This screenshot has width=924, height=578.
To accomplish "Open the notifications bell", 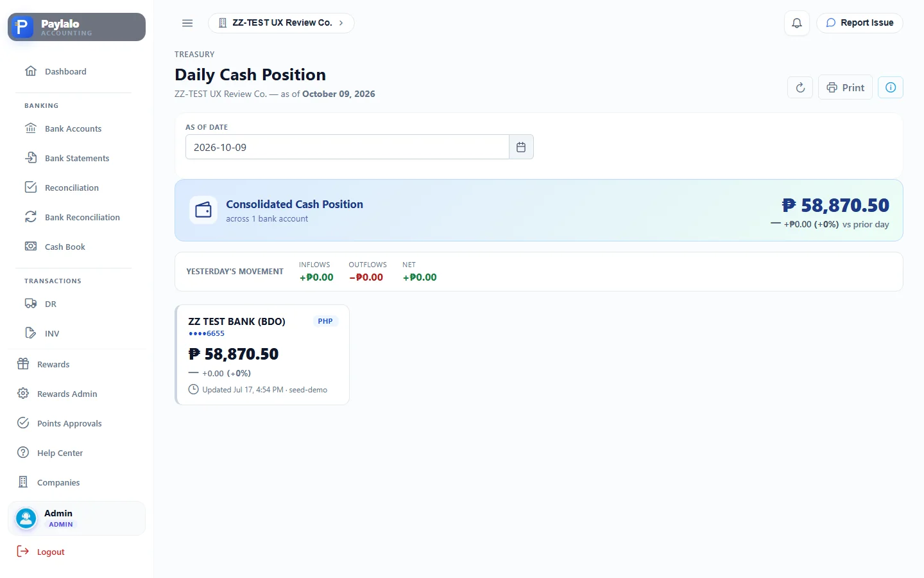I will point(797,23).
